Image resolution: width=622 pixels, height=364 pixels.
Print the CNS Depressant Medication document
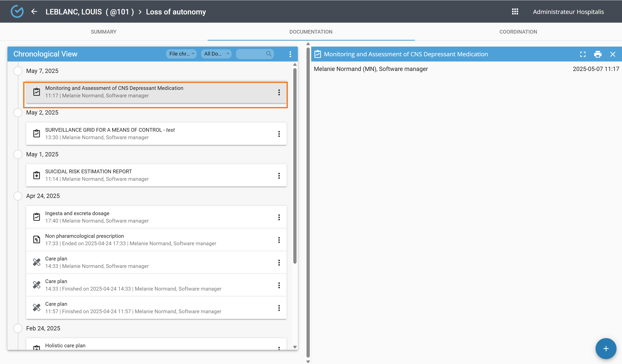[x=598, y=54]
